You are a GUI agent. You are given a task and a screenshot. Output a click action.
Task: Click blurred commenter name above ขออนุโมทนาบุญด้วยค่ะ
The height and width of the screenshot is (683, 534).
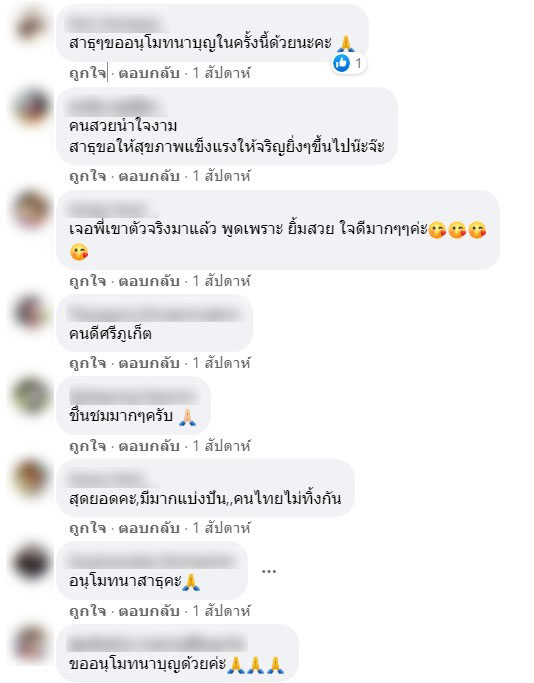(x=157, y=643)
